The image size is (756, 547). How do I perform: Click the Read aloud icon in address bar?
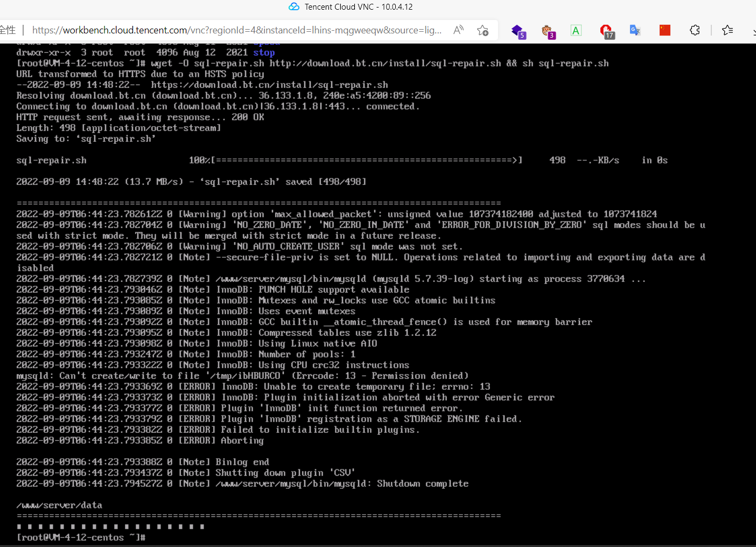point(458,30)
